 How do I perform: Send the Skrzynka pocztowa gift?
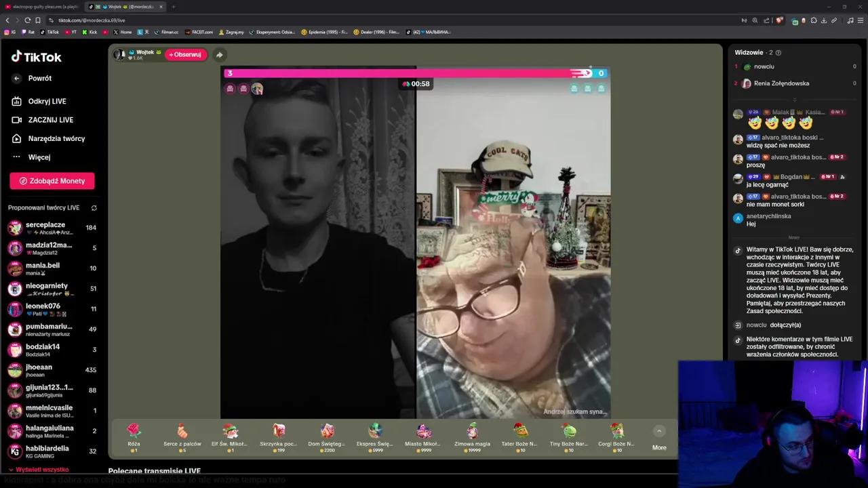tap(279, 437)
